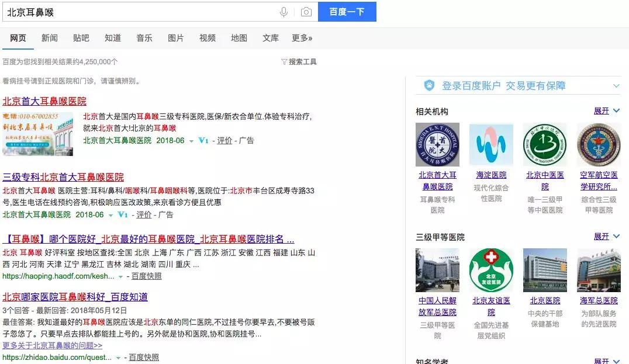
Task: Open the 北京中医医院 link
Action: pos(545,181)
